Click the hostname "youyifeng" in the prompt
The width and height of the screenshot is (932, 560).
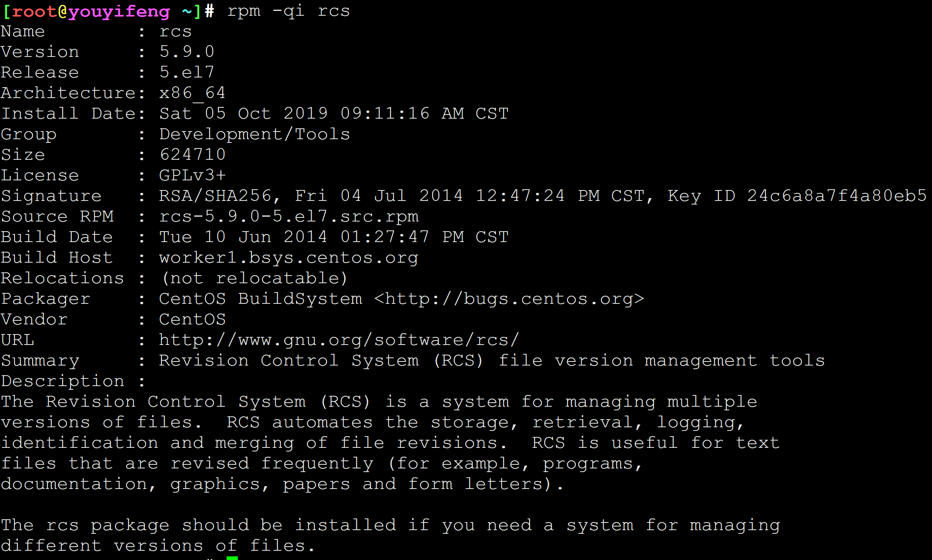[119, 11]
